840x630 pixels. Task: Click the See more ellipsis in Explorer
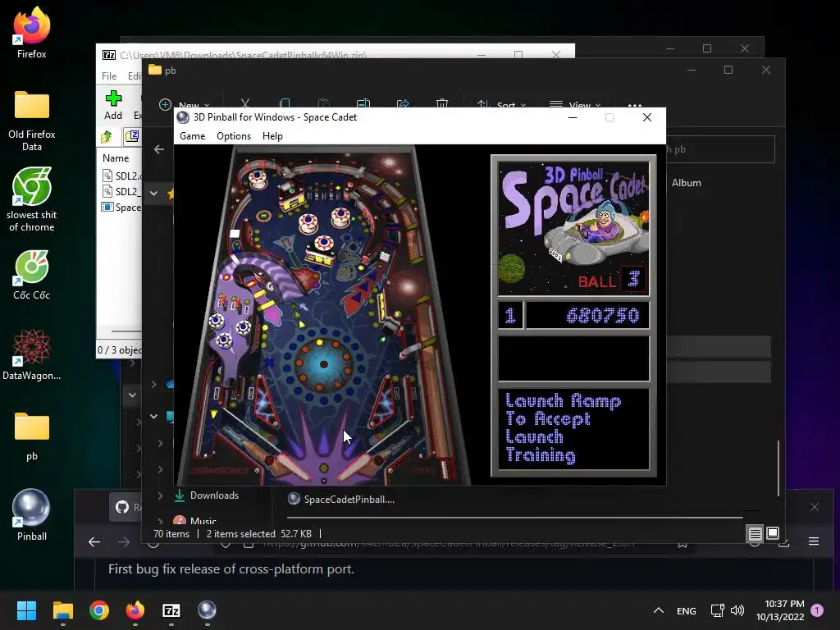point(635,105)
